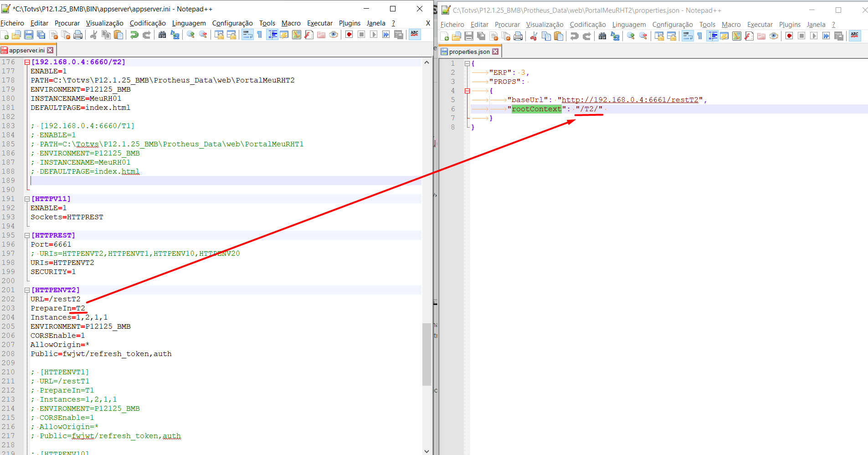Viewport: 868px width, 455px height.
Task: Open Document Map in appserver.ini window
Action: tap(297, 35)
